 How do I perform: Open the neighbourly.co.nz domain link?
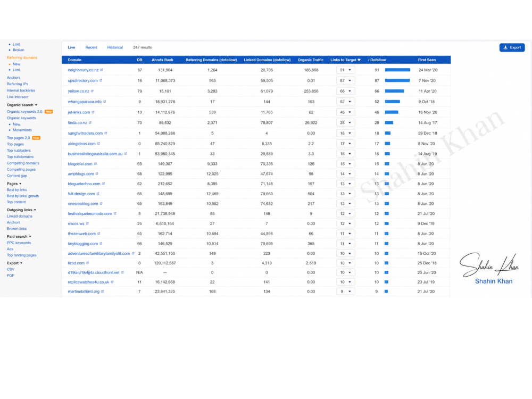pyautogui.click(x=83, y=70)
